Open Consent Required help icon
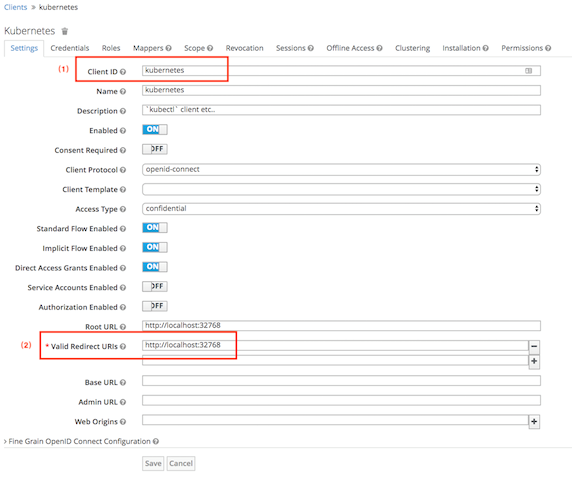 (x=123, y=150)
